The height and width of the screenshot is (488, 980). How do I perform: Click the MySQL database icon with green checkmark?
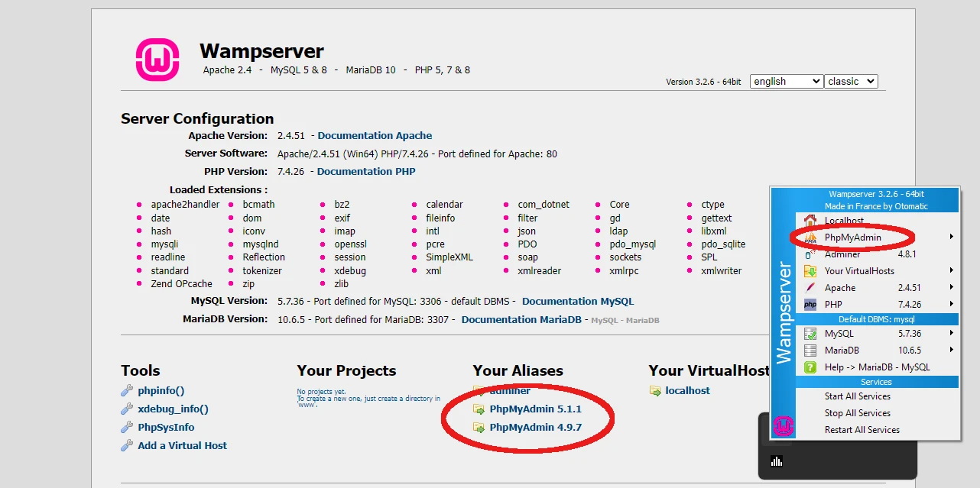click(810, 334)
